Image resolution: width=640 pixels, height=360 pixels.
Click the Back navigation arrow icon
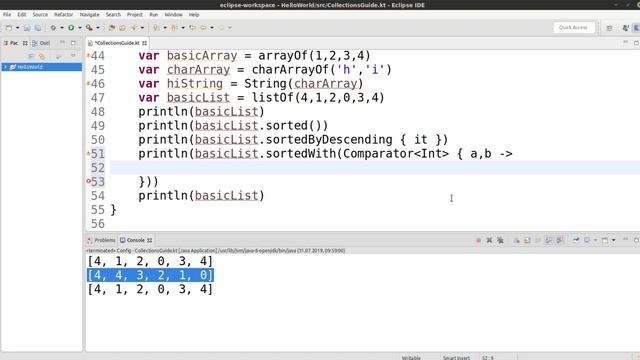pos(203,28)
